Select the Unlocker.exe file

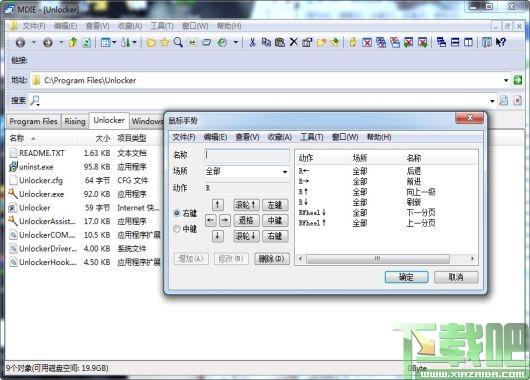(42, 194)
